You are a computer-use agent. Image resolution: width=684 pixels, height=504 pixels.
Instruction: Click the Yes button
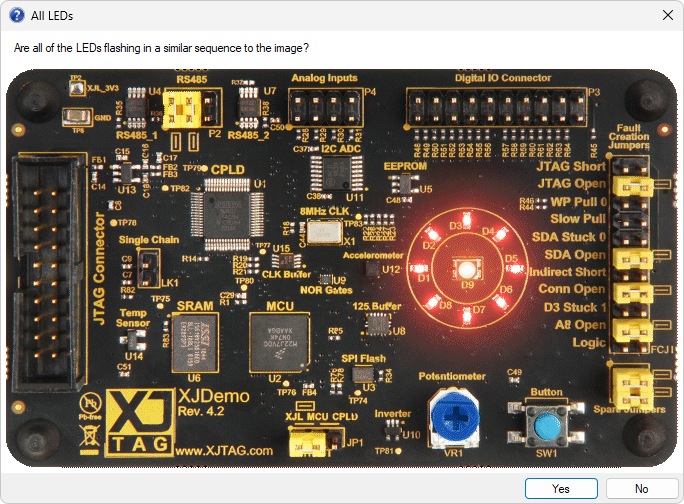coord(561,488)
